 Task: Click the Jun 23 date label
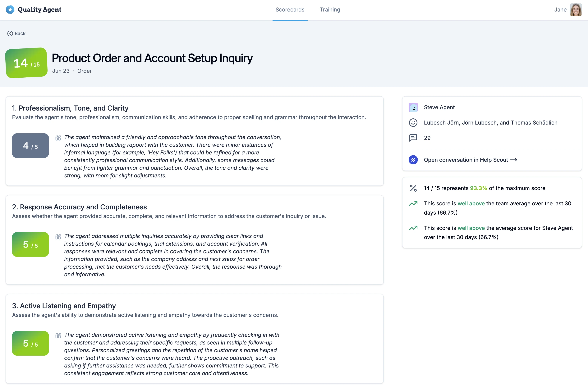(x=61, y=71)
